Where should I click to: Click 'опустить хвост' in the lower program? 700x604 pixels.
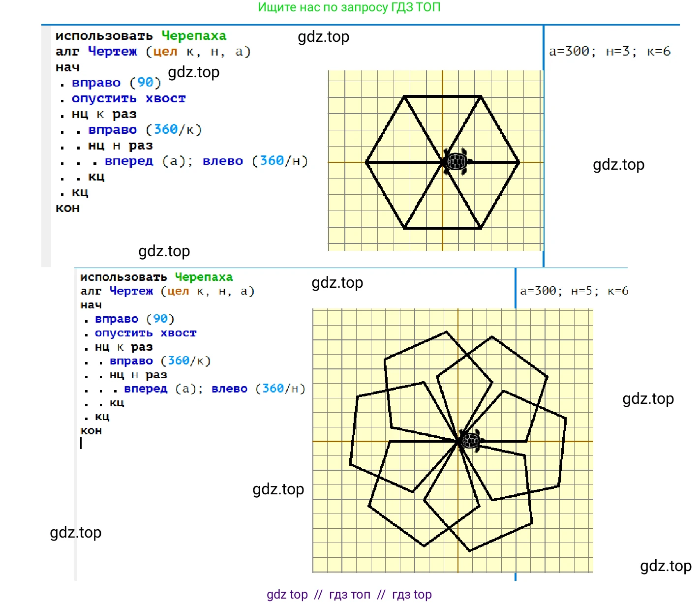click(x=146, y=333)
